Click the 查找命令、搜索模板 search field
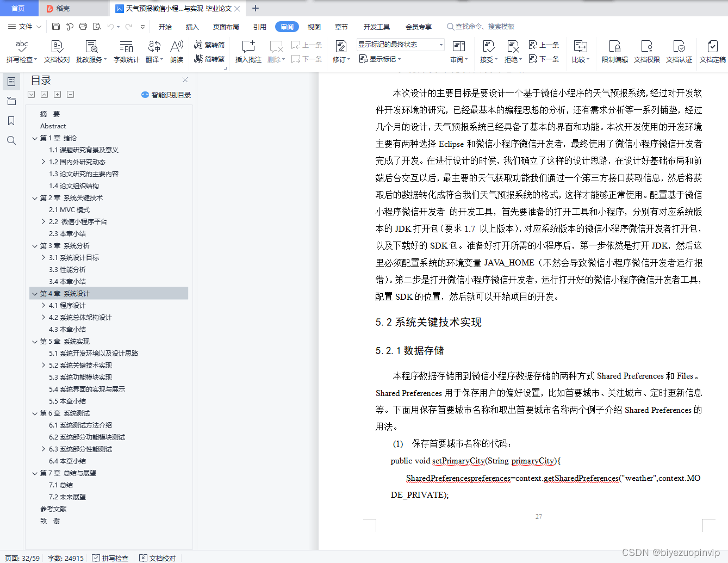The image size is (728, 563). [x=481, y=27]
